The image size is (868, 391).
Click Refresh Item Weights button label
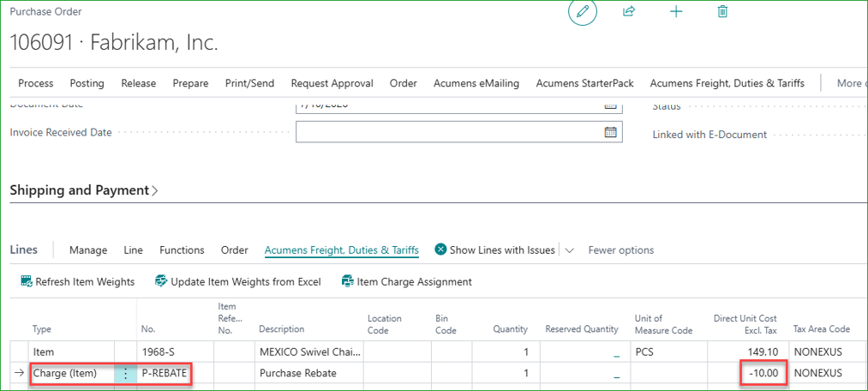pos(85,282)
